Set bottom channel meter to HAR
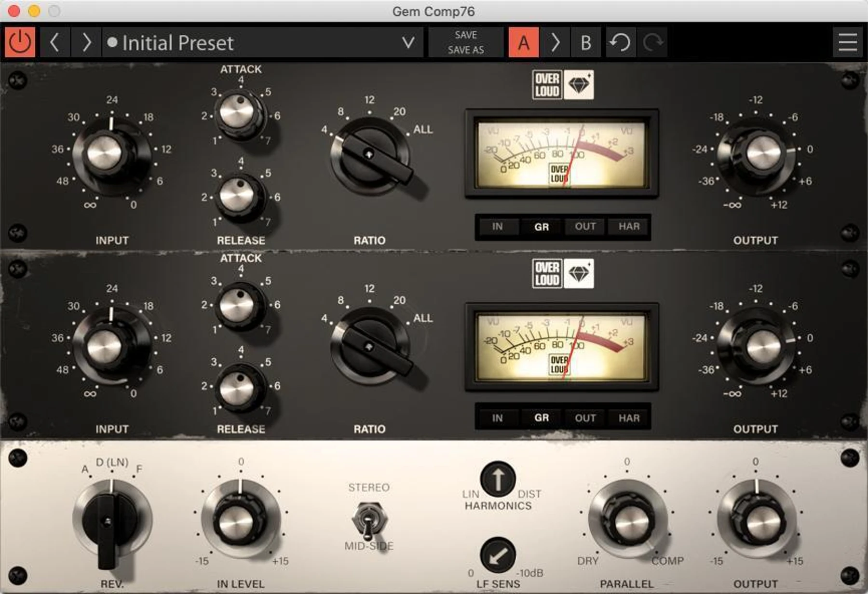 (629, 418)
